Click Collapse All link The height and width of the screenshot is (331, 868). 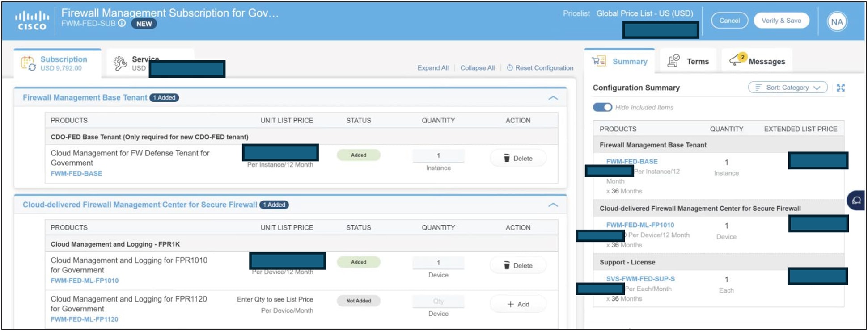click(477, 68)
